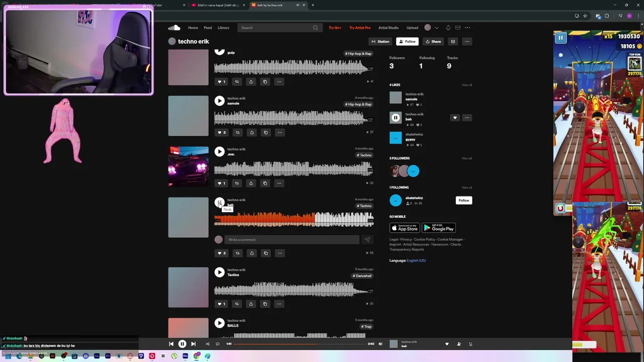Open more options for samole track
Image resolution: width=644 pixels, height=362 pixels.
pyautogui.click(x=280, y=132)
